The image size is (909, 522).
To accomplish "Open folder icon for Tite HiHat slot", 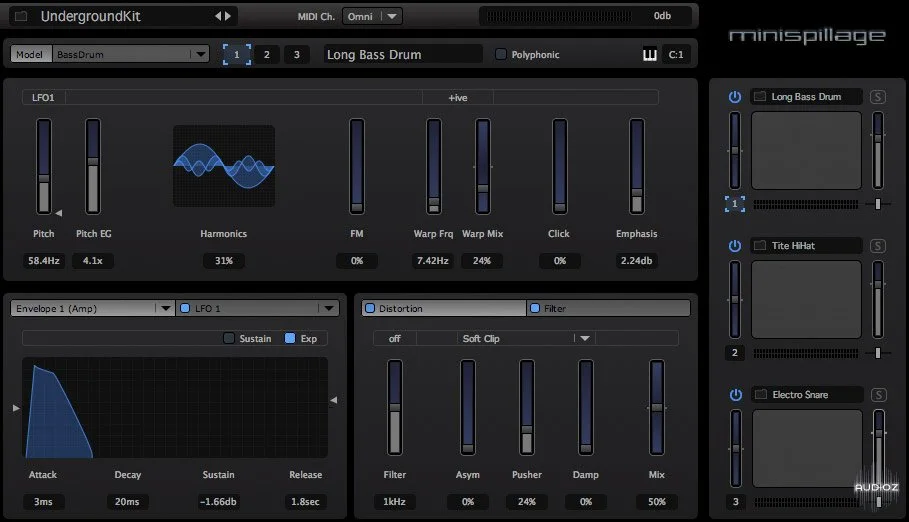I will click(x=760, y=246).
